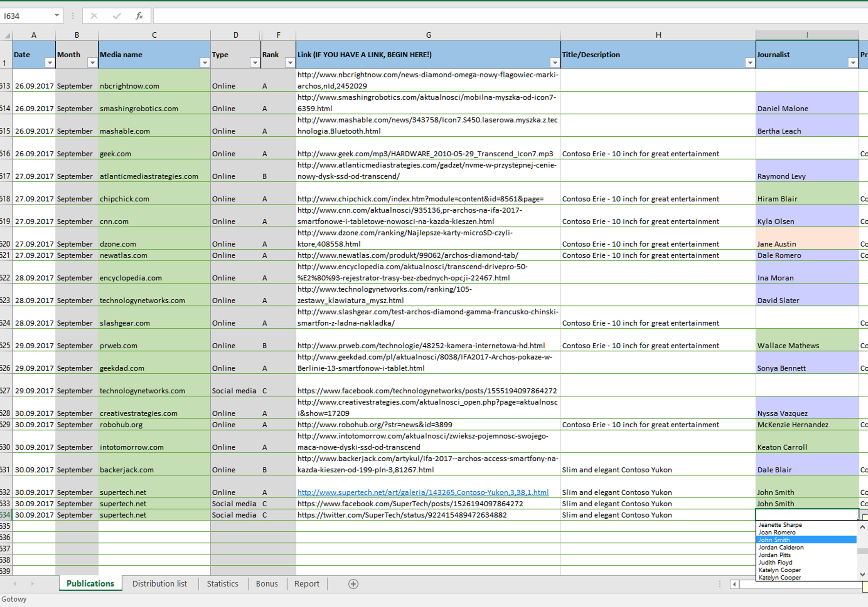
Task: Open the Date column filter dropdown
Action: [50, 63]
